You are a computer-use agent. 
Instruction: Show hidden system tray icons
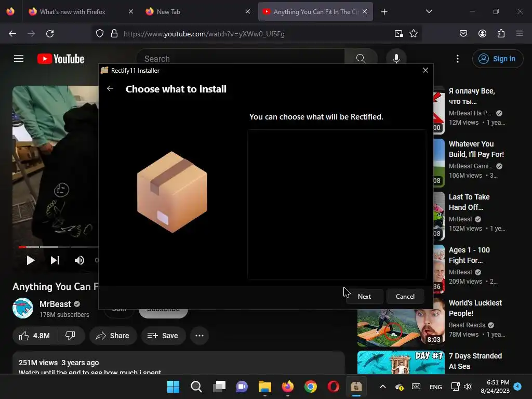click(x=383, y=387)
